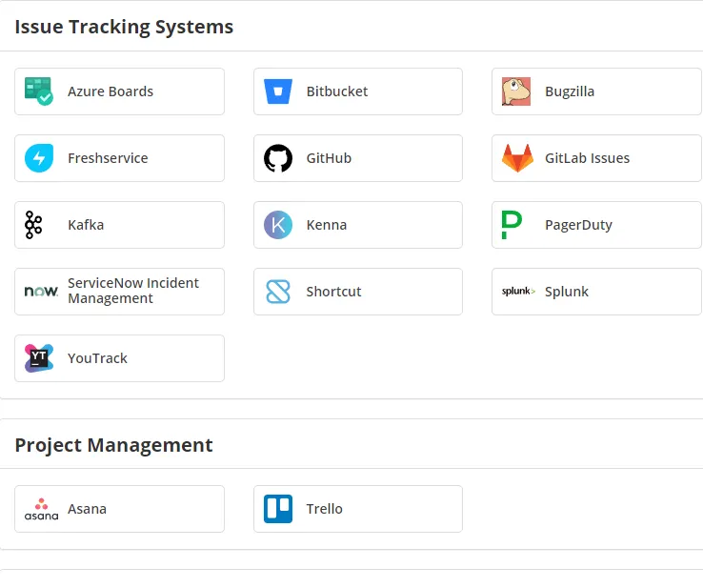Open GitLab Issues integration text

tap(588, 158)
